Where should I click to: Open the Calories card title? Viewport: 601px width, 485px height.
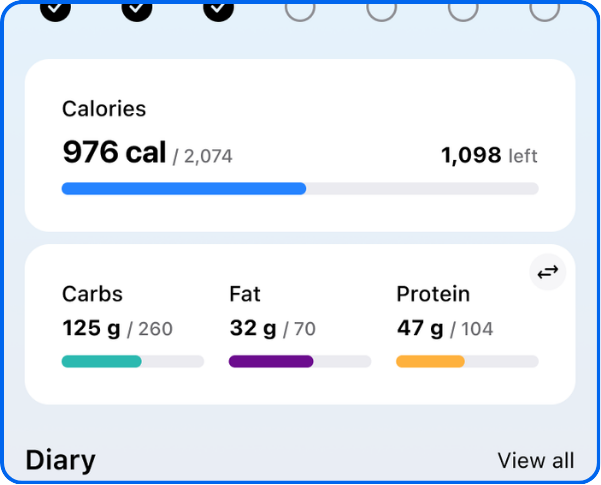[104, 109]
